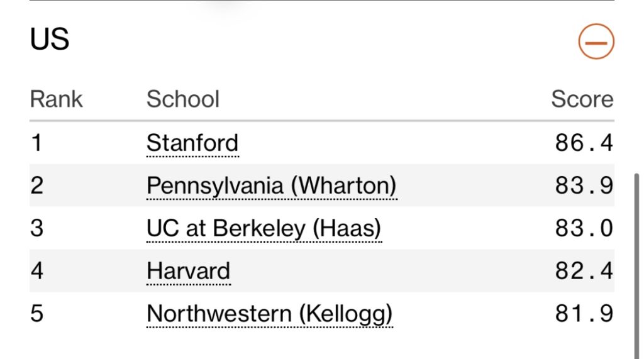This screenshot has height=359, width=644.
Task: Open the Harvard school link
Action: pos(188,271)
